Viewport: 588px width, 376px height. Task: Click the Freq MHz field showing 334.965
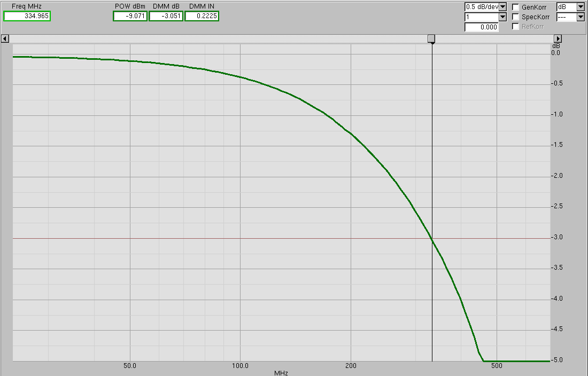27,16
